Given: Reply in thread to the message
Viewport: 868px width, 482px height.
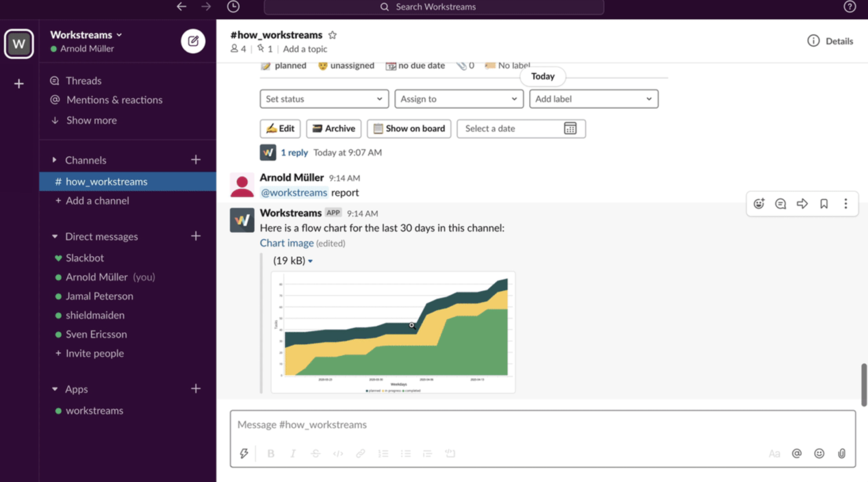Looking at the screenshot, I should (x=781, y=204).
